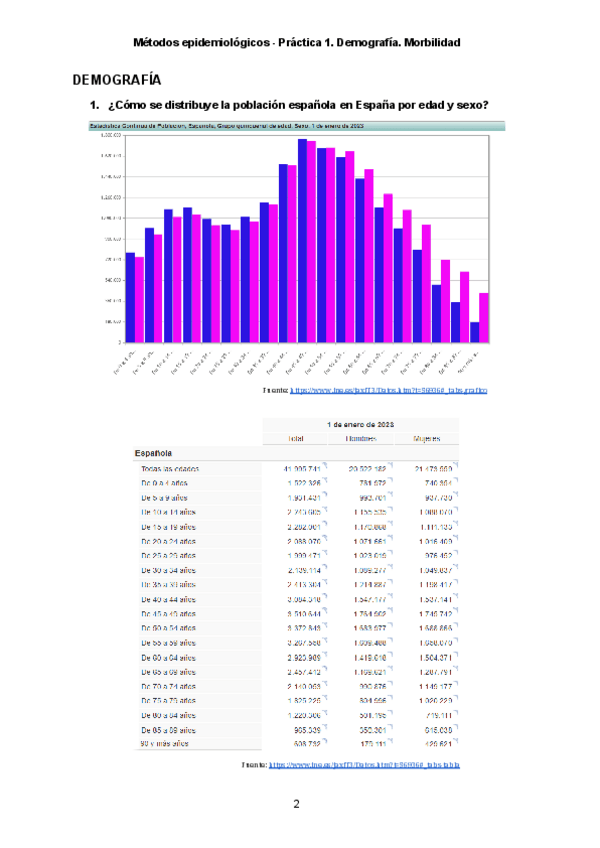Click the tallest blue bar in the chart
This screenshot has width=600, height=848.
click(302, 241)
